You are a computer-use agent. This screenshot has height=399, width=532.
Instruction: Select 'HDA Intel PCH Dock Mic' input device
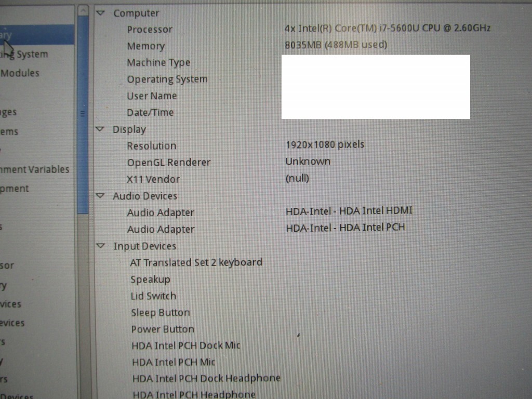[186, 345]
